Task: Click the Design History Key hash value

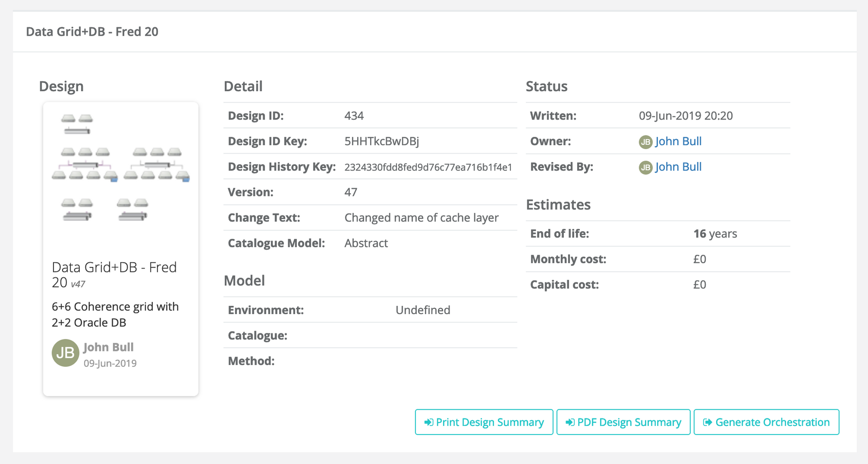Action: [x=428, y=168]
